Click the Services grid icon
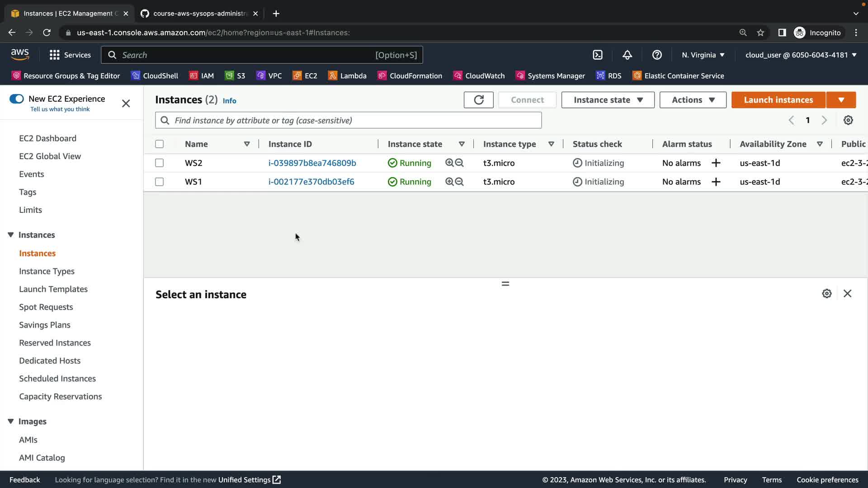The height and width of the screenshot is (488, 868). [x=55, y=55]
